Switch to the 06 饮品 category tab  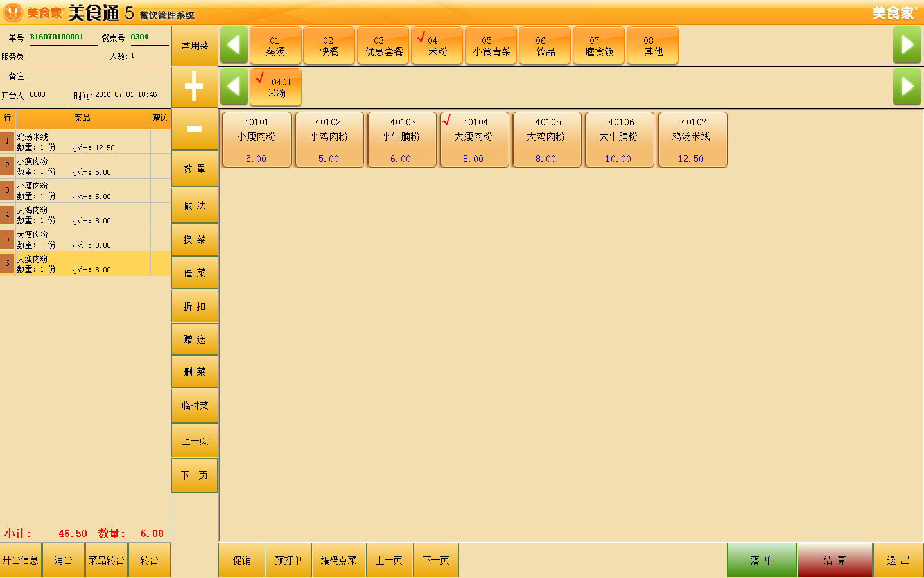pyautogui.click(x=545, y=46)
